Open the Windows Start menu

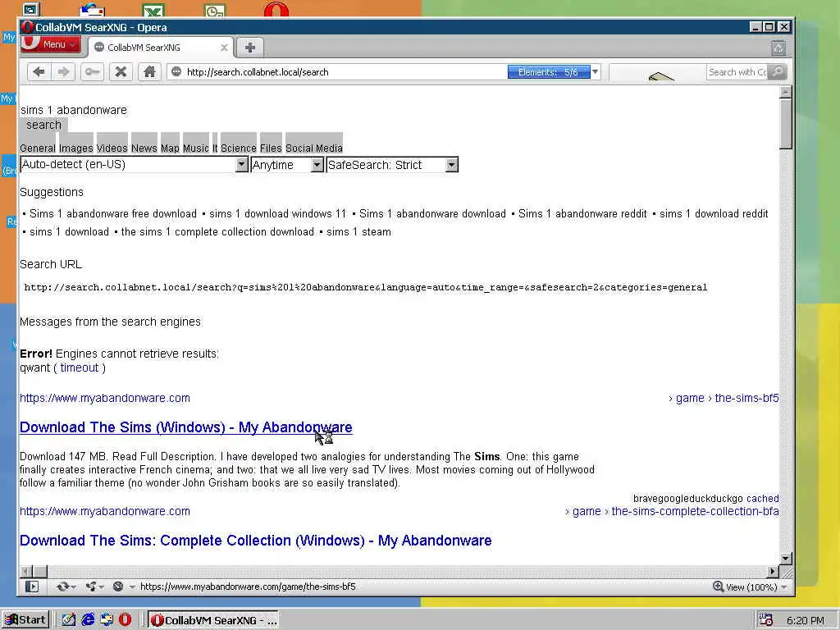25,620
